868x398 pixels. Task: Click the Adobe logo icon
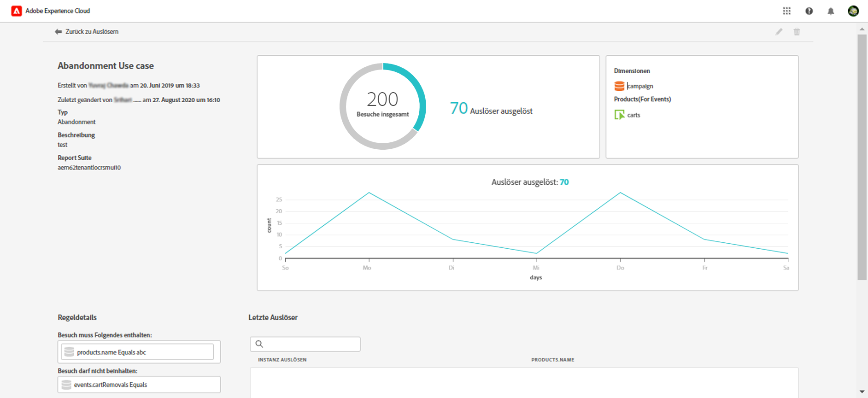click(17, 11)
